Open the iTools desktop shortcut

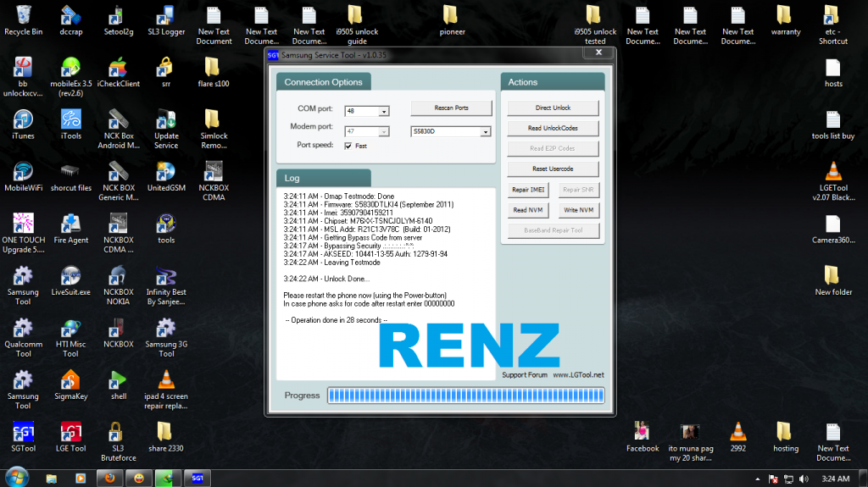71,125
